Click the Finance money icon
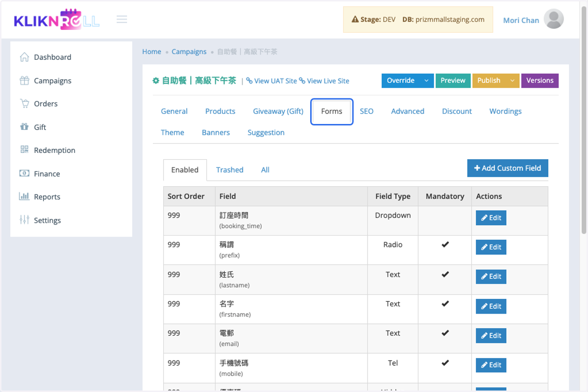The width and height of the screenshot is (588, 392). 24,173
